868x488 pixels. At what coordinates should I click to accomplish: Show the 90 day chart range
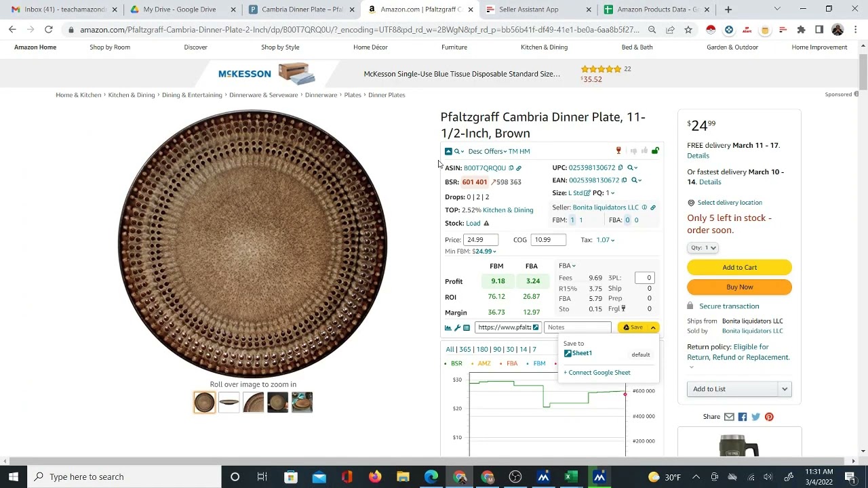(497, 350)
